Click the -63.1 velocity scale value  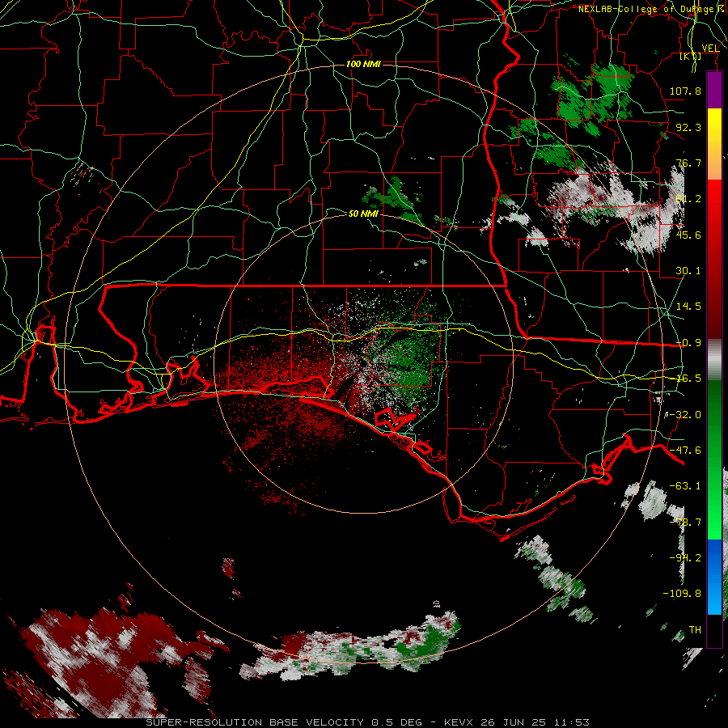[x=685, y=486]
